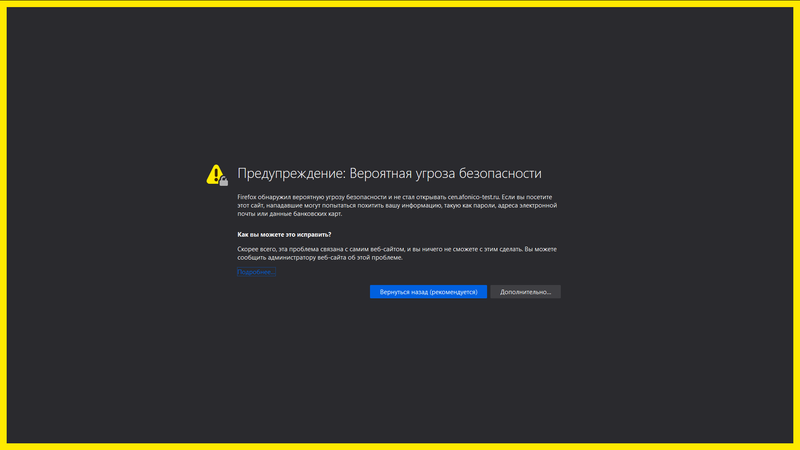Click the paragraph starting 'Скорее всего, эта проблема'

point(397,253)
